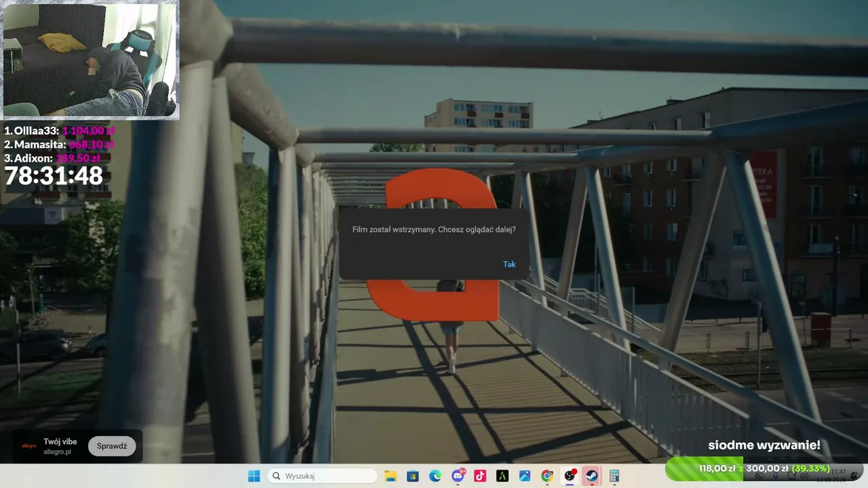This screenshot has height=488, width=868.
Task: Switch to OBS Studio on the taskbar
Action: click(570, 476)
